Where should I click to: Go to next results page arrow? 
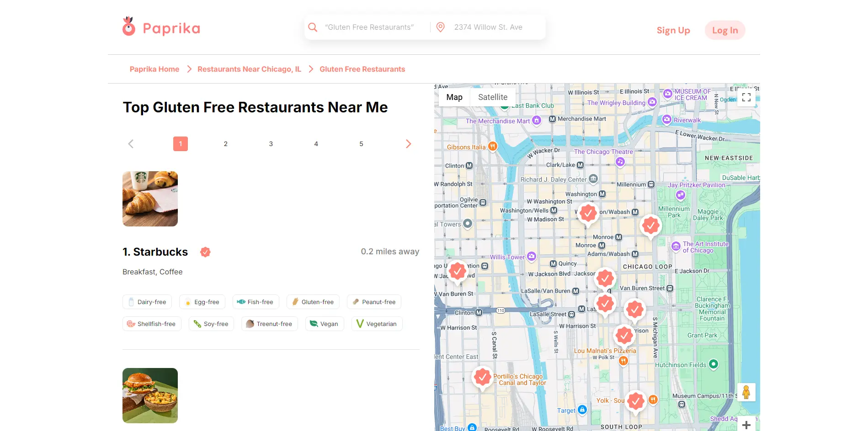point(409,144)
